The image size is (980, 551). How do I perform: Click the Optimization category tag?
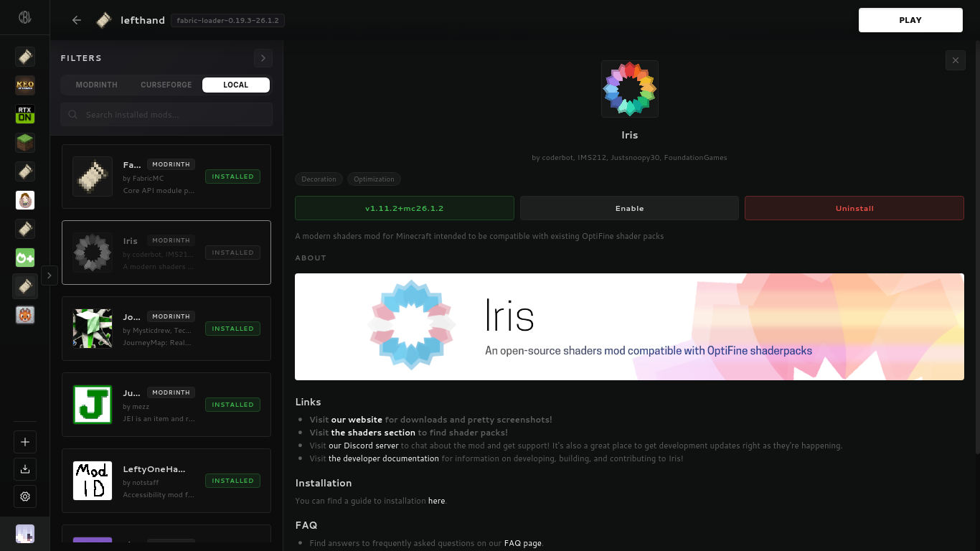coord(374,179)
